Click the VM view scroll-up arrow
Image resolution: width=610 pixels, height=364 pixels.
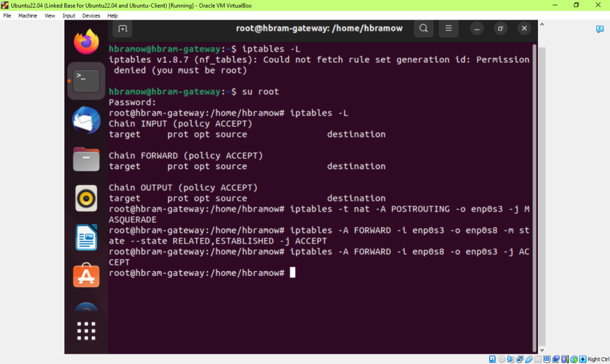point(542,24)
